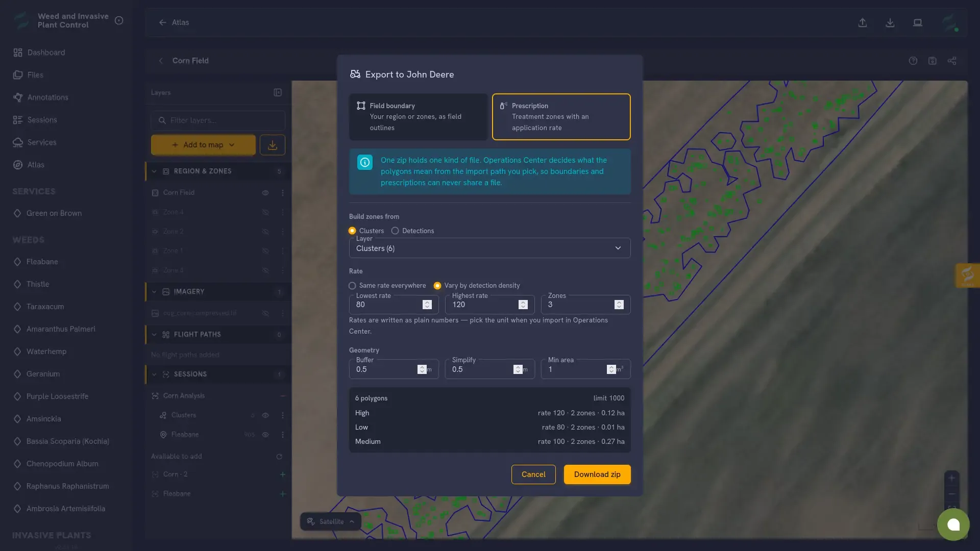The height and width of the screenshot is (551, 980).
Task: Open user profile avatar
Action: click(950, 22)
